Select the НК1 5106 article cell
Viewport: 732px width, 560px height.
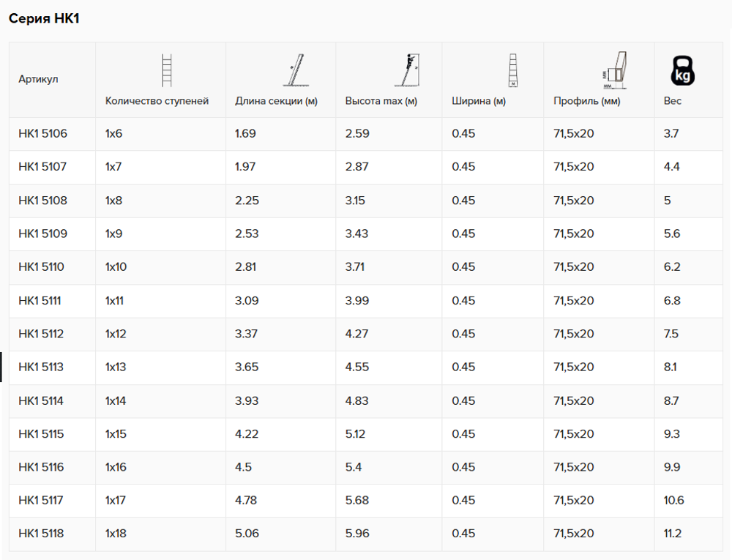click(42, 133)
